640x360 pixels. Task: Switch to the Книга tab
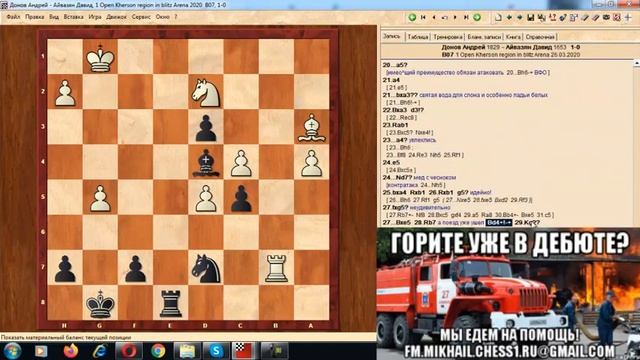point(513,37)
